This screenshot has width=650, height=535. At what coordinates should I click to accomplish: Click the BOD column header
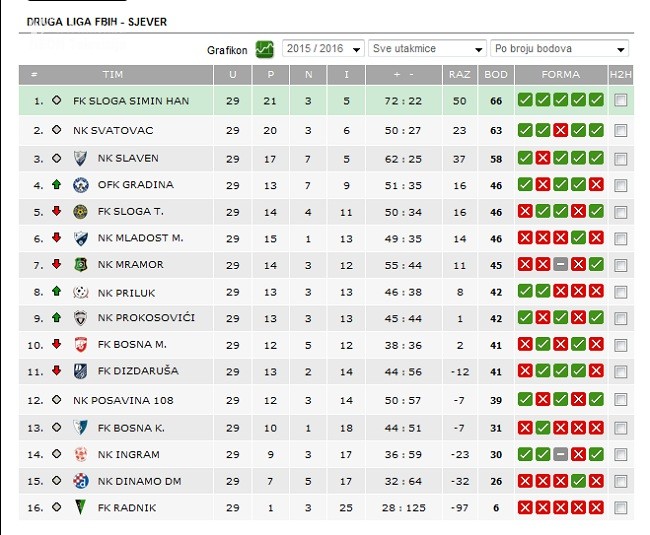pyautogui.click(x=495, y=75)
